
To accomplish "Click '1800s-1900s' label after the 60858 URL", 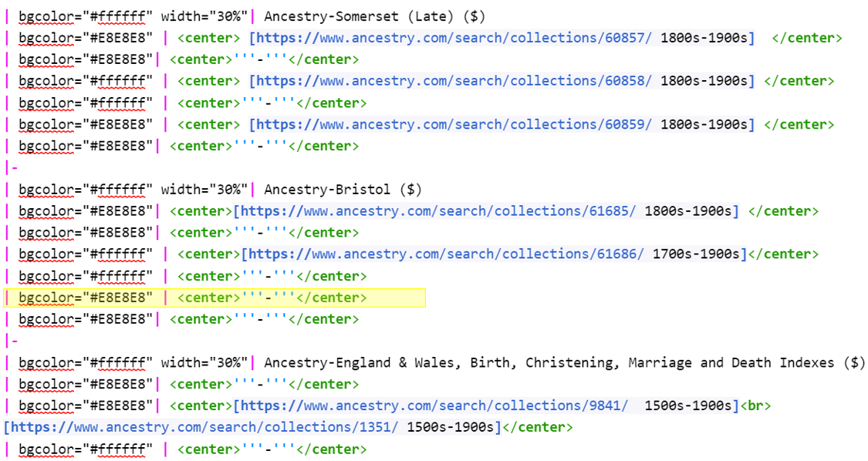I will pos(703,82).
